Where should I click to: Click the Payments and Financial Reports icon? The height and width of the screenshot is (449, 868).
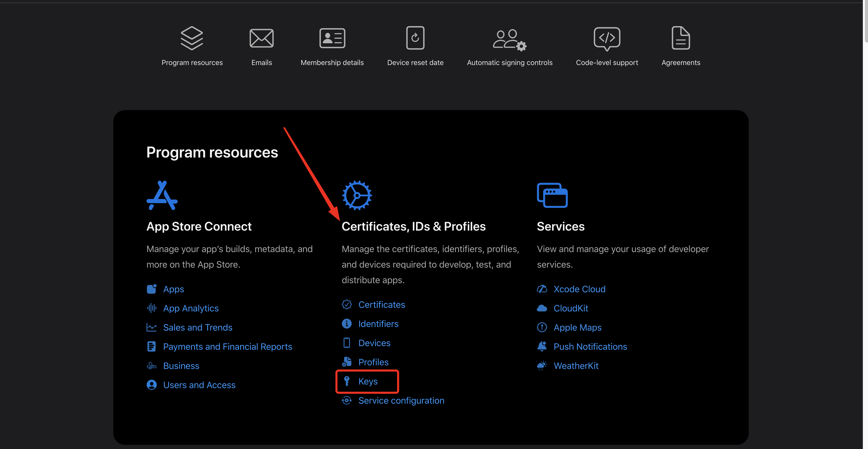[x=152, y=346]
